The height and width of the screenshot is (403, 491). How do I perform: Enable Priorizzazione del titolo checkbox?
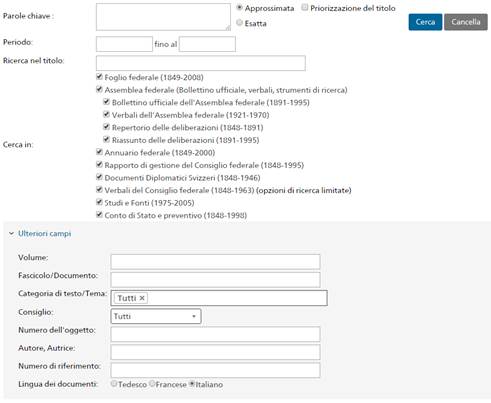305,7
